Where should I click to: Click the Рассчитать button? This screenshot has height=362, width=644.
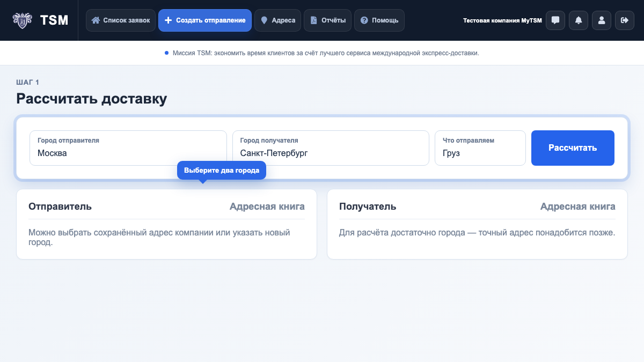(x=573, y=148)
